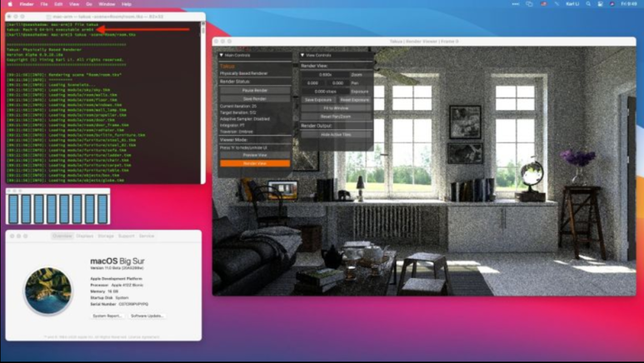
Task: Select the Storage tab in About This Mac
Action: click(x=106, y=236)
